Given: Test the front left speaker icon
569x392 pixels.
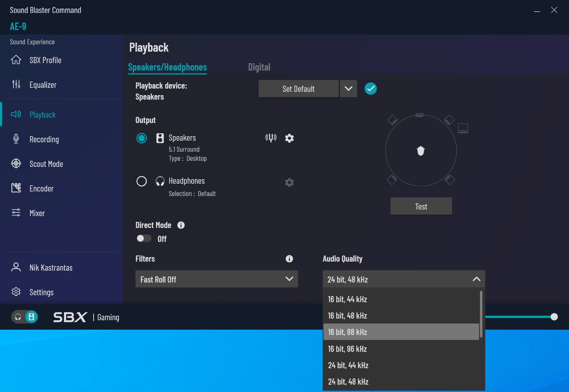Looking at the screenshot, I should (x=392, y=120).
